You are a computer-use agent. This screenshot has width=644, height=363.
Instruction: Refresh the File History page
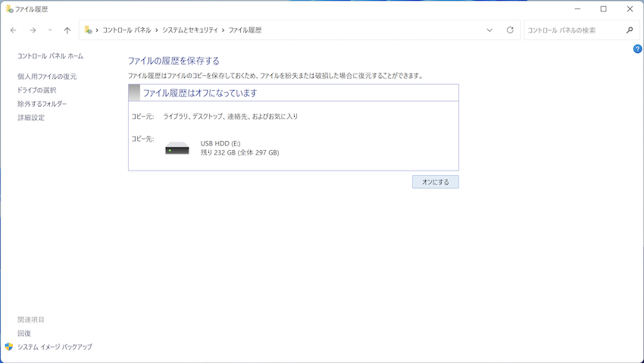(x=510, y=30)
